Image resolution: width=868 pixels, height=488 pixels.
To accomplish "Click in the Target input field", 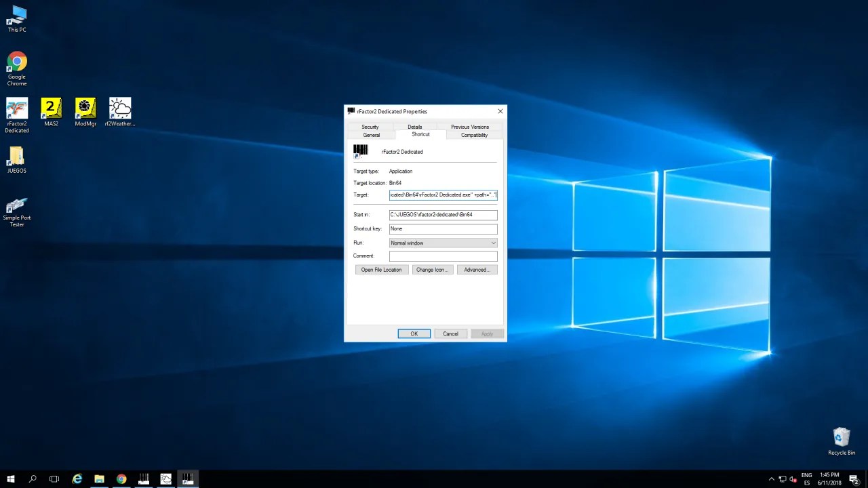I will (x=443, y=195).
